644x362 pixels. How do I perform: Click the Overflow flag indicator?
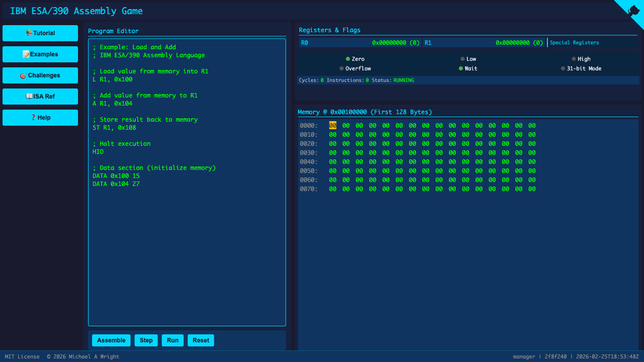pyautogui.click(x=355, y=68)
